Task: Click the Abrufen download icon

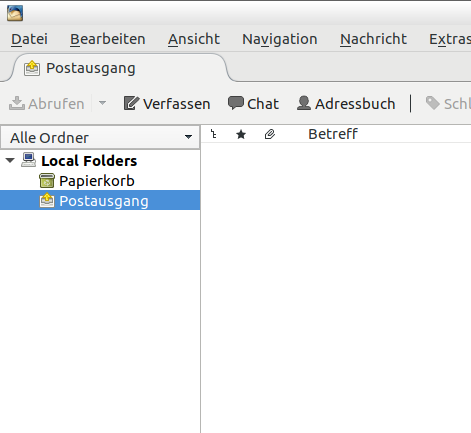Action: [17, 103]
